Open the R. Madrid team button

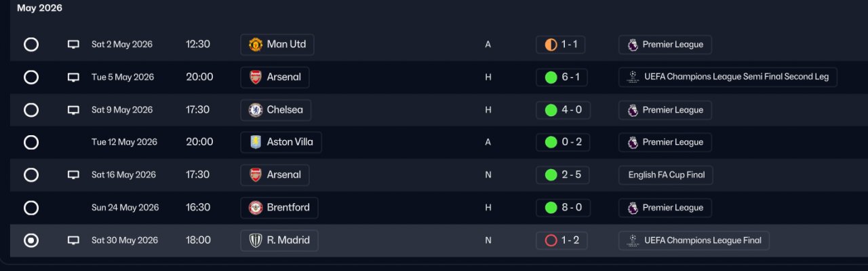coord(279,240)
